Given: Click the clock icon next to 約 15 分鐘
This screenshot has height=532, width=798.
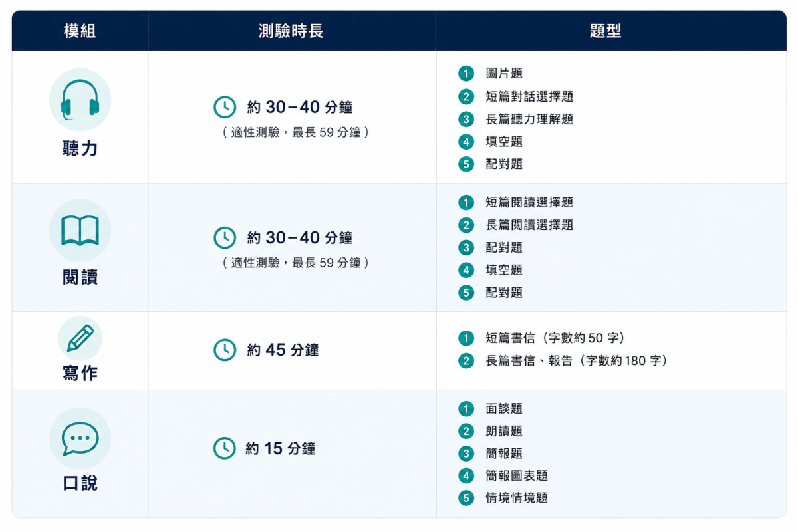Looking at the screenshot, I should coord(225,448).
